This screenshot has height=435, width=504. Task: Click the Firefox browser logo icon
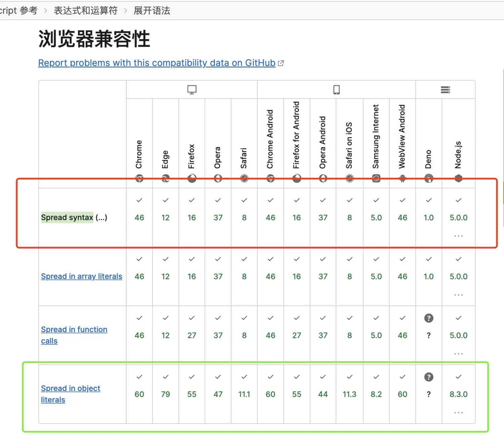tap(192, 178)
